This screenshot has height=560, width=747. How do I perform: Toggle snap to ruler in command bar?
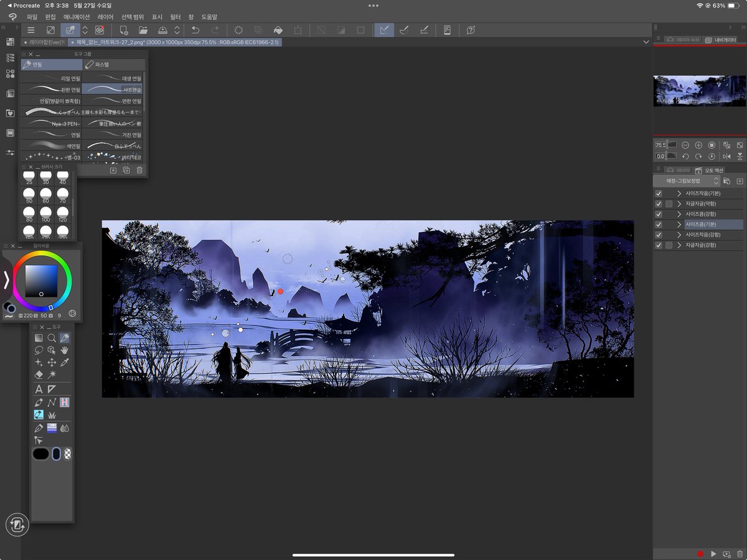click(384, 30)
